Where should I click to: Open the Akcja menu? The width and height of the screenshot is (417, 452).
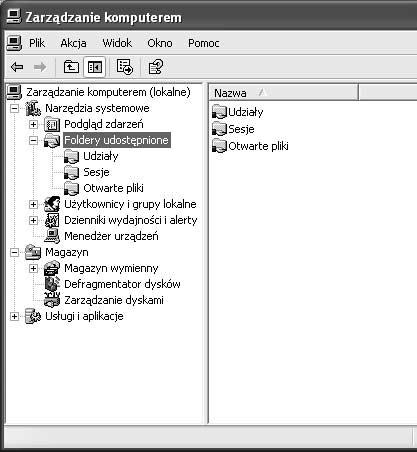coord(73,43)
